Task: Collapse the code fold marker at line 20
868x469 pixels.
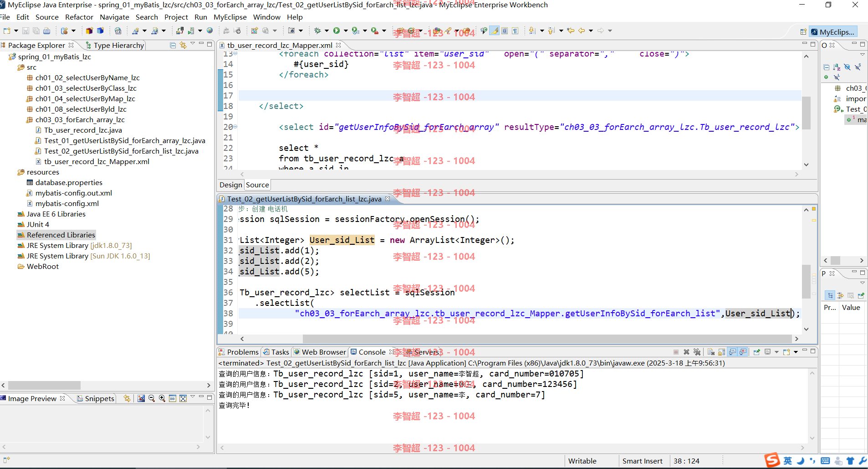Action: pyautogui.click(x=235, y=127)
